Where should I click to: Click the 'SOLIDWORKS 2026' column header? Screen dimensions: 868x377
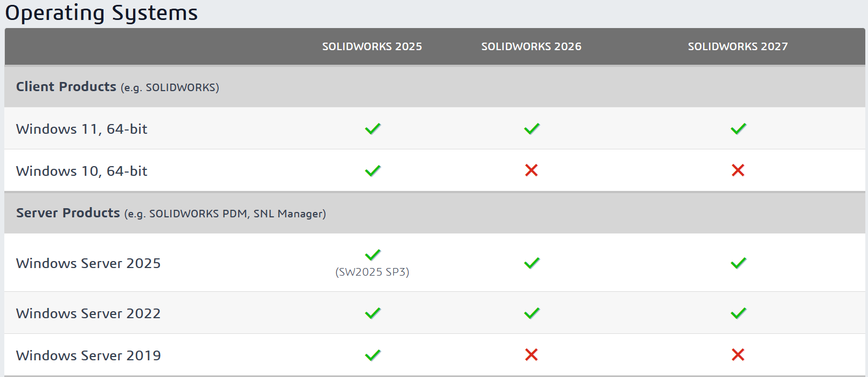coord(531,46)
